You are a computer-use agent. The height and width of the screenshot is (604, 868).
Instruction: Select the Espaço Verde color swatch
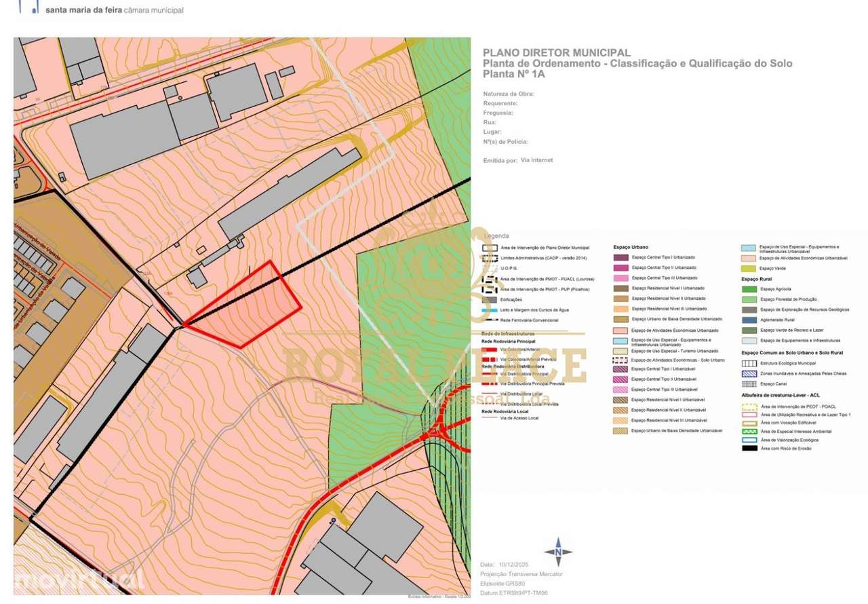(748, 268)
